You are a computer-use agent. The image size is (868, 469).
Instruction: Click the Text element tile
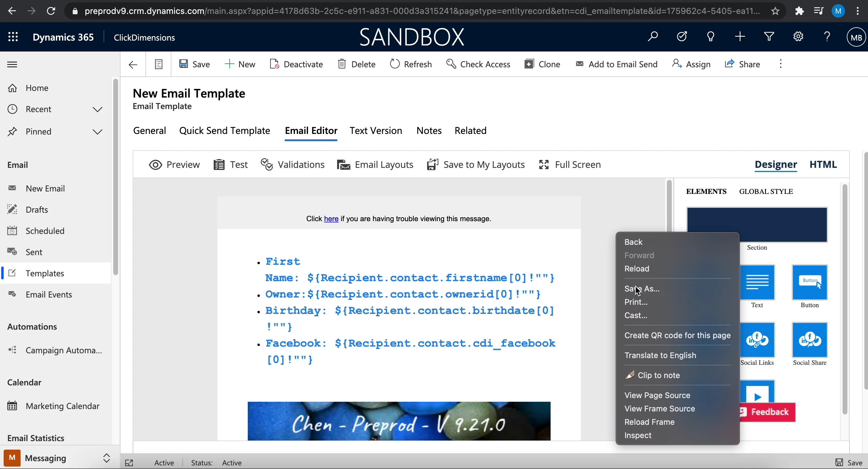[757, 282]
